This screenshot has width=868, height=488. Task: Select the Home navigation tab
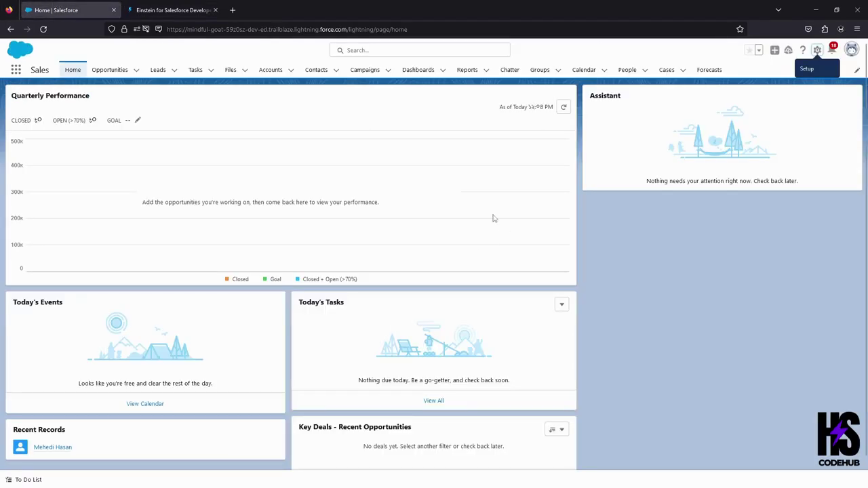(x=73, y=70)
